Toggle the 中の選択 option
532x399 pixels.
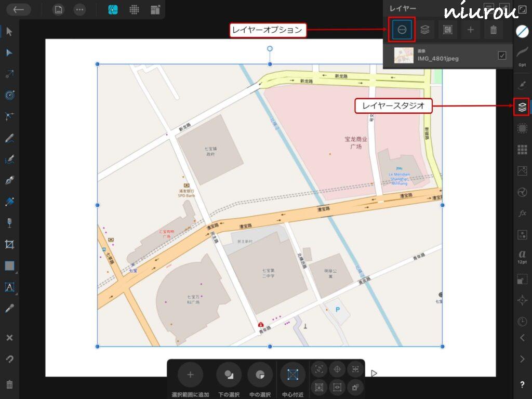[x=260, y=375]
